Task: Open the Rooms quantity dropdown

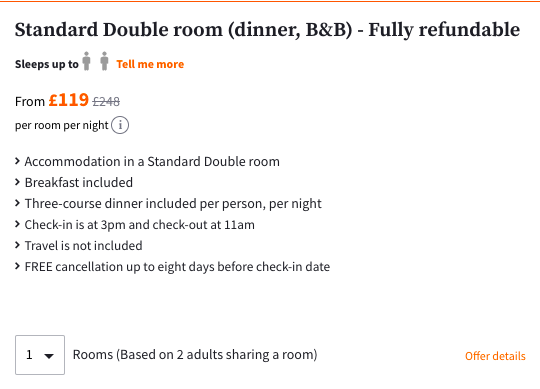Action: 40,355
